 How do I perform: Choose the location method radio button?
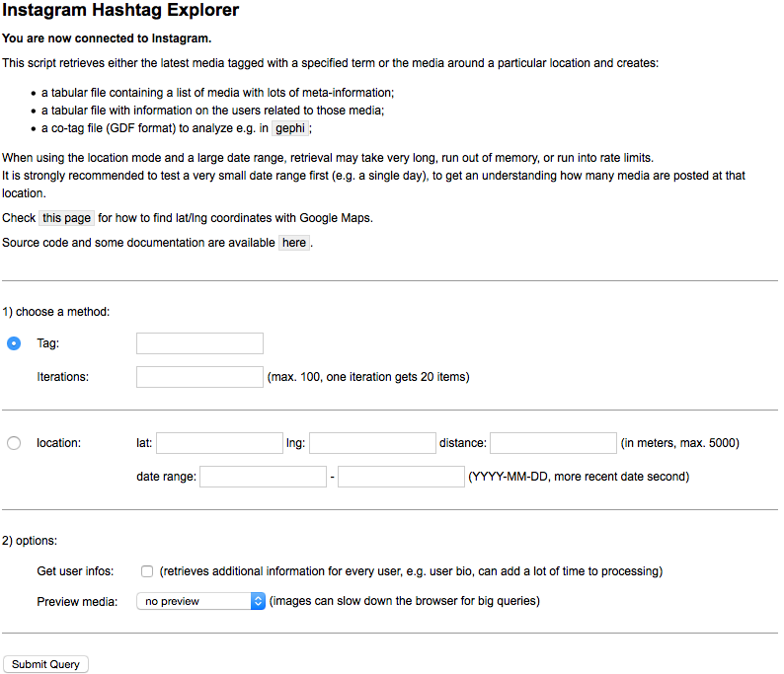click(x=14, y=443)
